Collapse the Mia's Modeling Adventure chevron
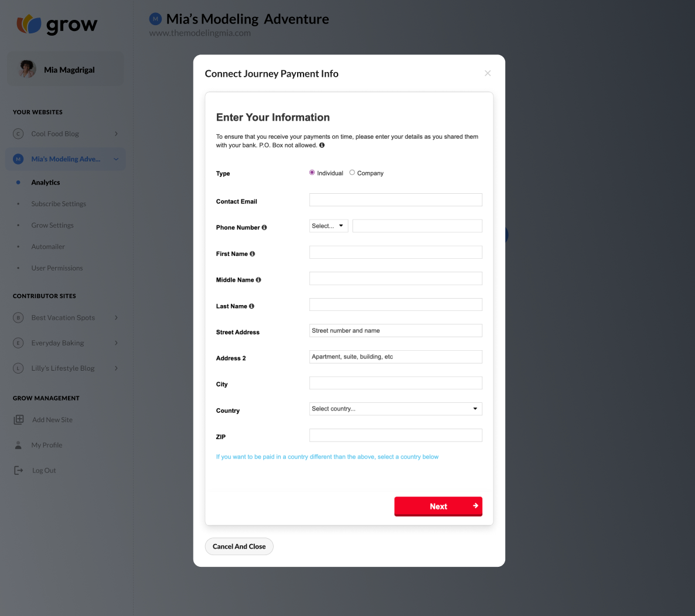Viewport: 695px width, 616px height. point(116,159)
